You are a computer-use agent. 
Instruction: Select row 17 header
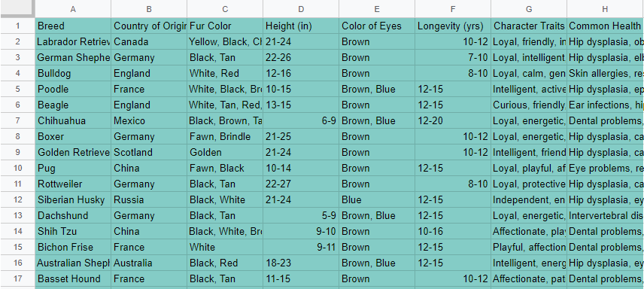pos(17,278)
